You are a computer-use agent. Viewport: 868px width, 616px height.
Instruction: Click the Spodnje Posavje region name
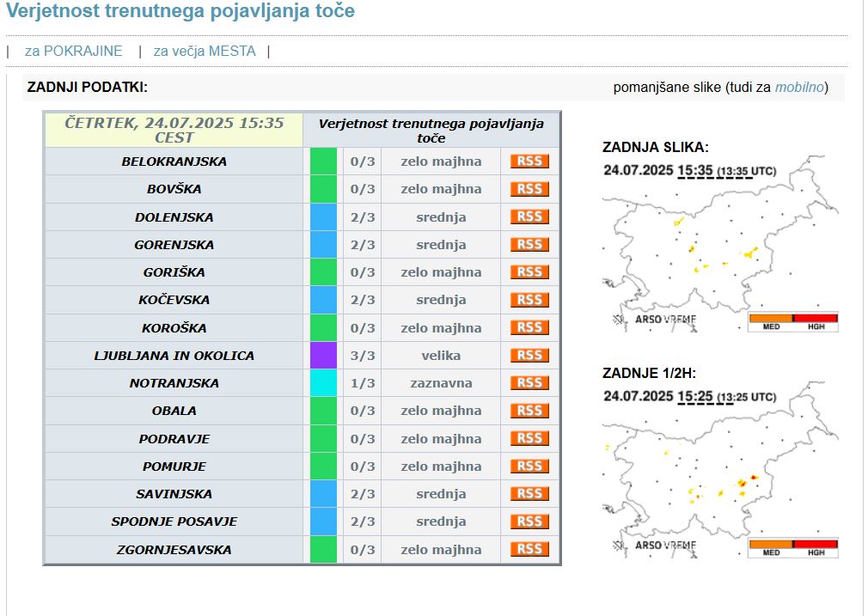(x=174, y=521)
